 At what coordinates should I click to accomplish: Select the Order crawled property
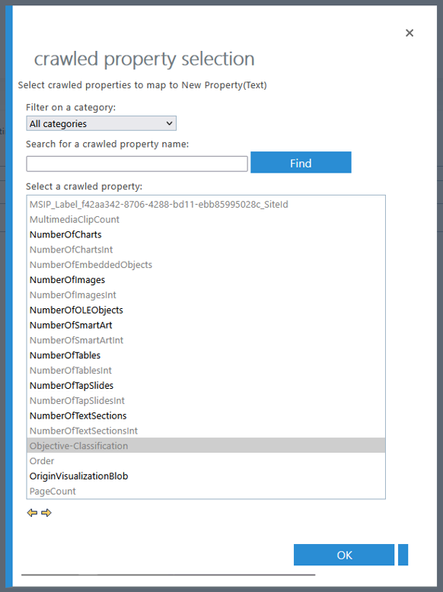206,461
